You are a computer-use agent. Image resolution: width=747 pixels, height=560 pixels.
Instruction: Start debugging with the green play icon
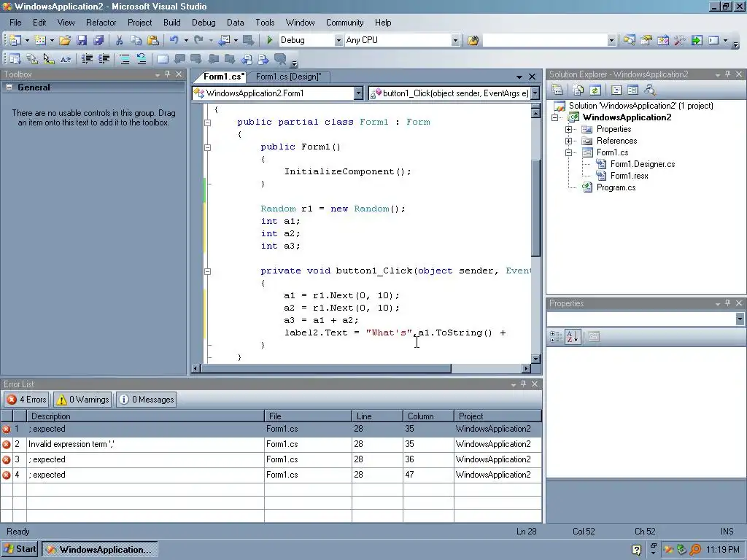click(270, 41)
